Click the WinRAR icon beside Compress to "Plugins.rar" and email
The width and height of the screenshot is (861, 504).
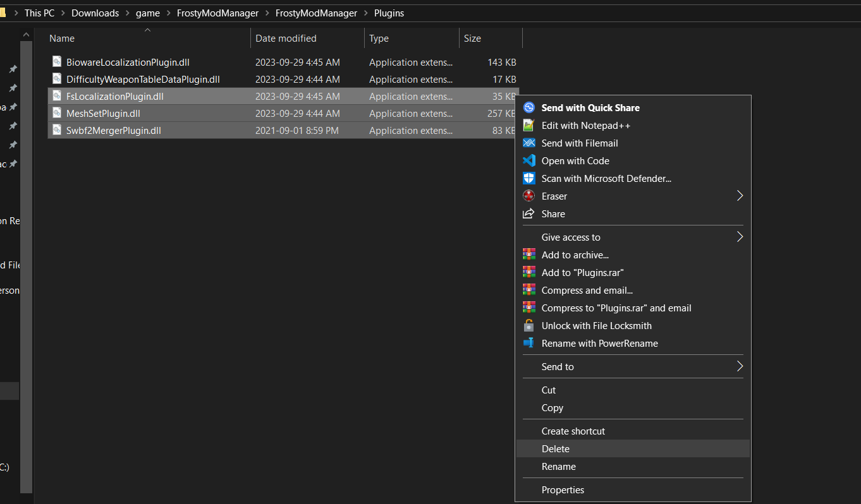[x=529, y=308]
